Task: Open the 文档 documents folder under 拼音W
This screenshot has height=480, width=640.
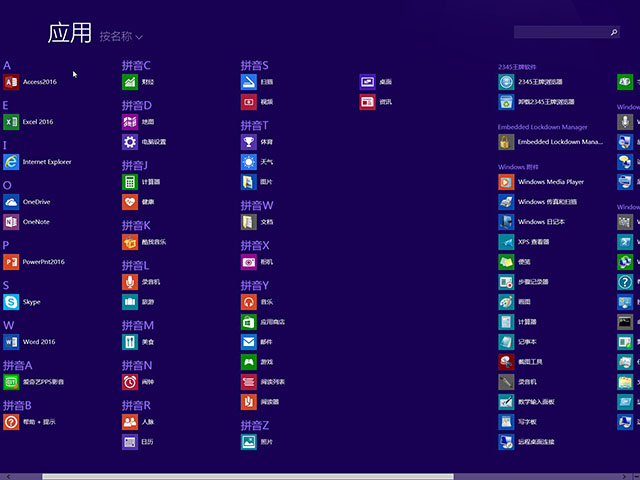Action: [x=257, y=222]
